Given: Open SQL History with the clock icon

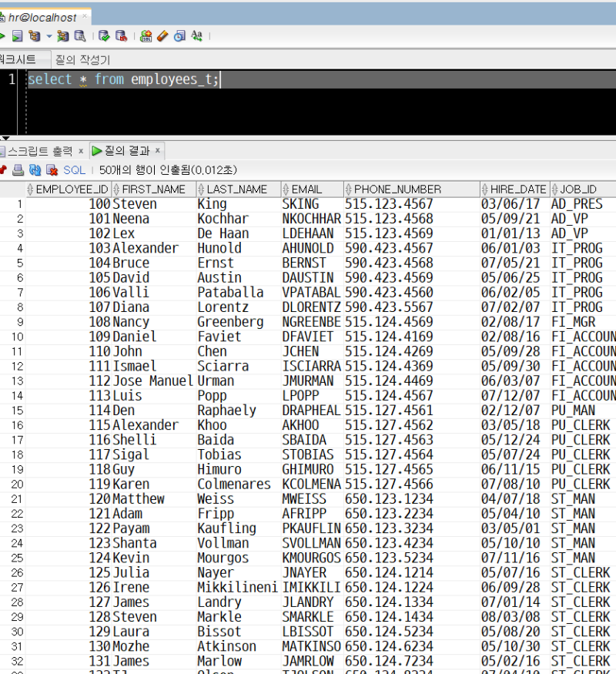Looking at the screenshot, I should click(178, 35).
